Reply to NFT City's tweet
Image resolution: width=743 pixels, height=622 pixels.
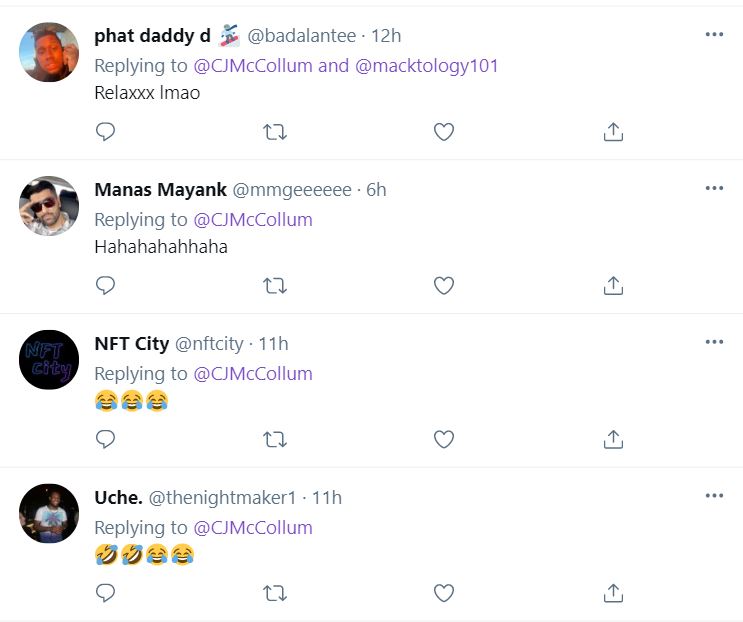tap(105, 439)
